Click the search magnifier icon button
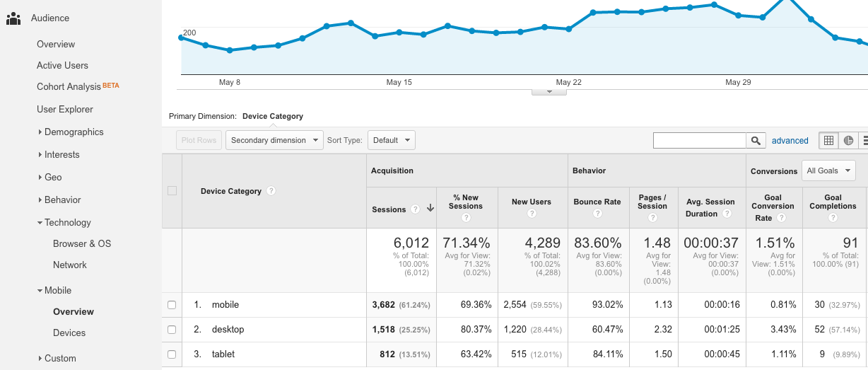Screen dimensions: 868x370 pos(756,141)
